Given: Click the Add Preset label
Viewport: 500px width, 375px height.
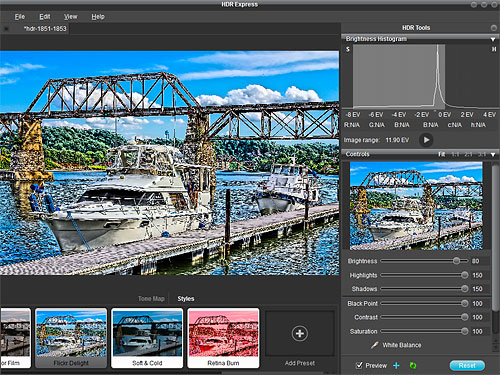Looking at the screenshot, I should (300, 363).
